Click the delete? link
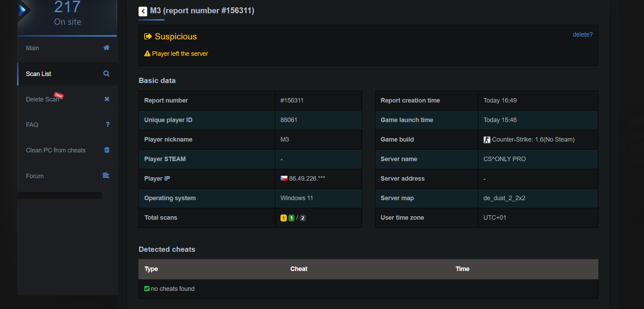Screen dimensions: 644x309 click(x=582, y=35)
